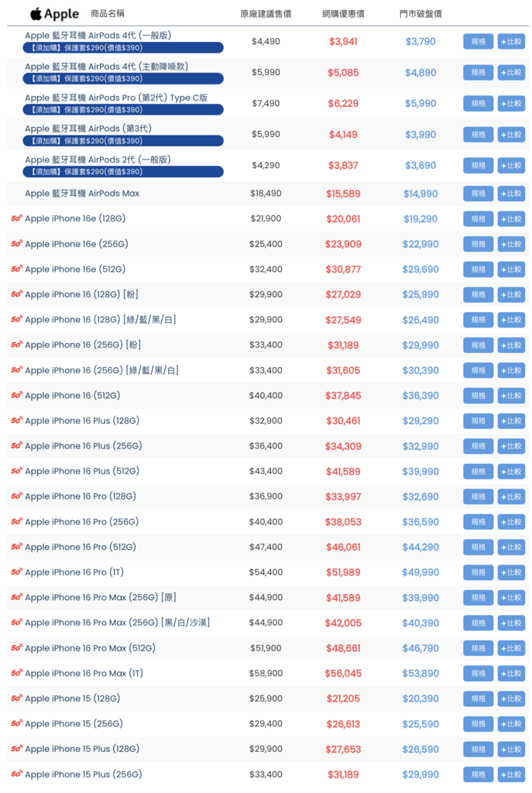Open 規格 for iPhone 16 Pro (256G)
This screenshot has width=532, height=793.
[478, 522]
